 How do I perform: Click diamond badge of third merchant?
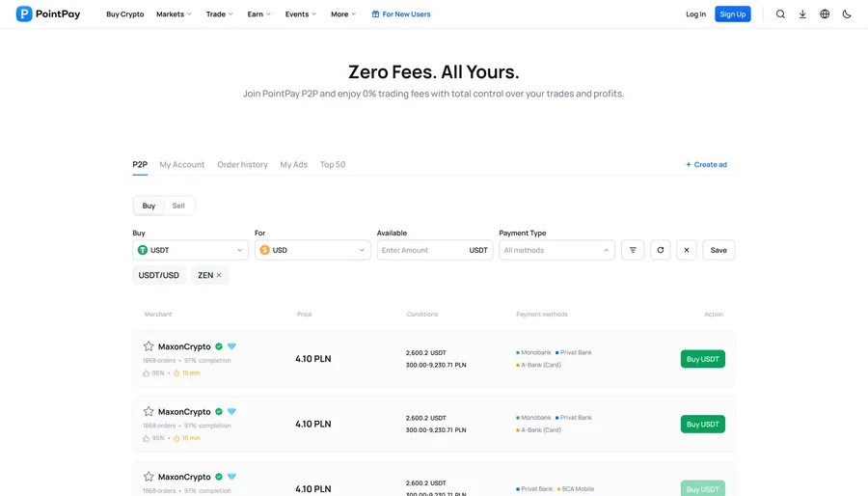click(x=231, y=477)
